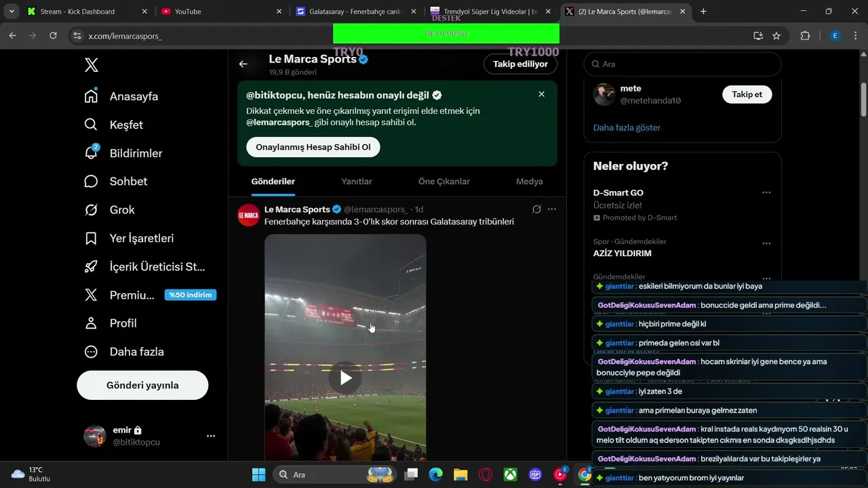Switch to the Yanıtlar tab
Image resolution: width=868 pixels, height=488 pixels.
click(x=357, y=182)
